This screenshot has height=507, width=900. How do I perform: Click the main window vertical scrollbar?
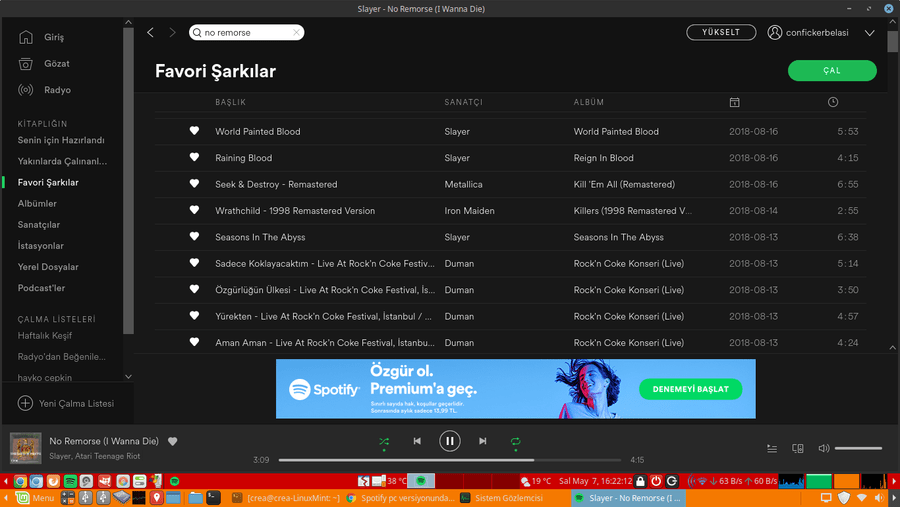click(x=893, y=42)
